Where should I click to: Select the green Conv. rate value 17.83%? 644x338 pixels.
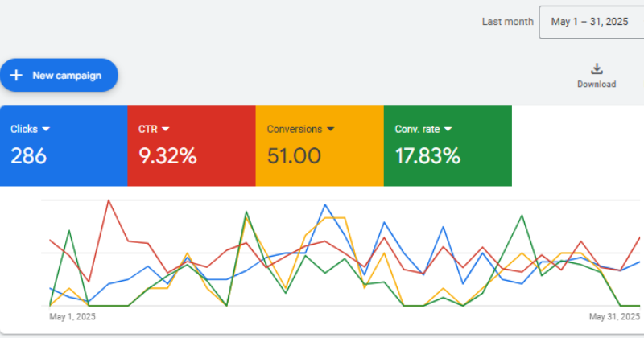point(427,156)
